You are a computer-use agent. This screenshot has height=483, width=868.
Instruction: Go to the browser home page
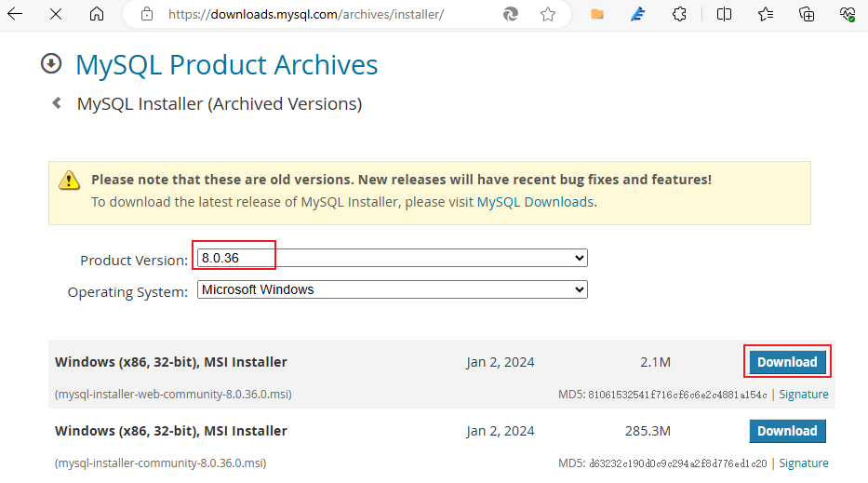(97, 14)
